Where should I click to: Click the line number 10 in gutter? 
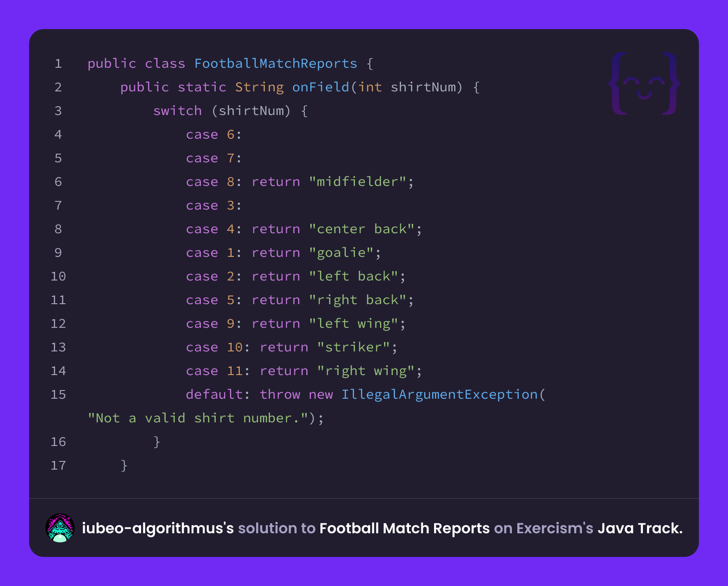point(58,276)
